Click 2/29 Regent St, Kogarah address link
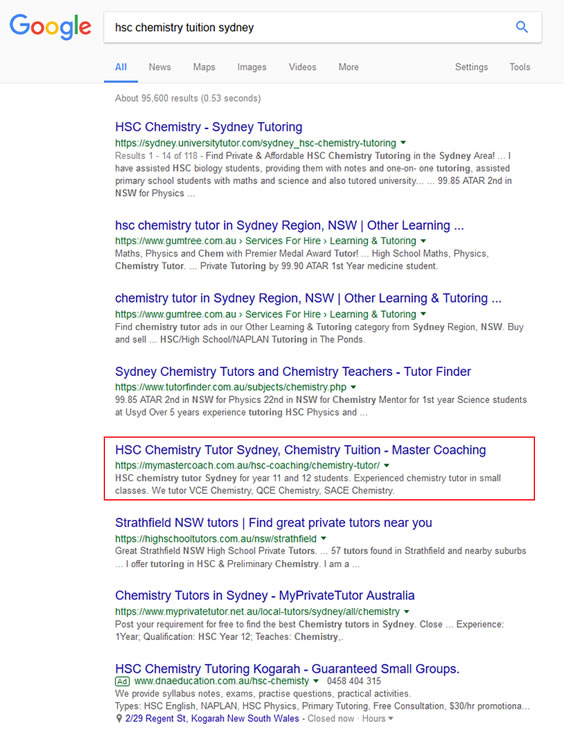Viewport: 564px width, 750px height. click(x=212, y=718)
